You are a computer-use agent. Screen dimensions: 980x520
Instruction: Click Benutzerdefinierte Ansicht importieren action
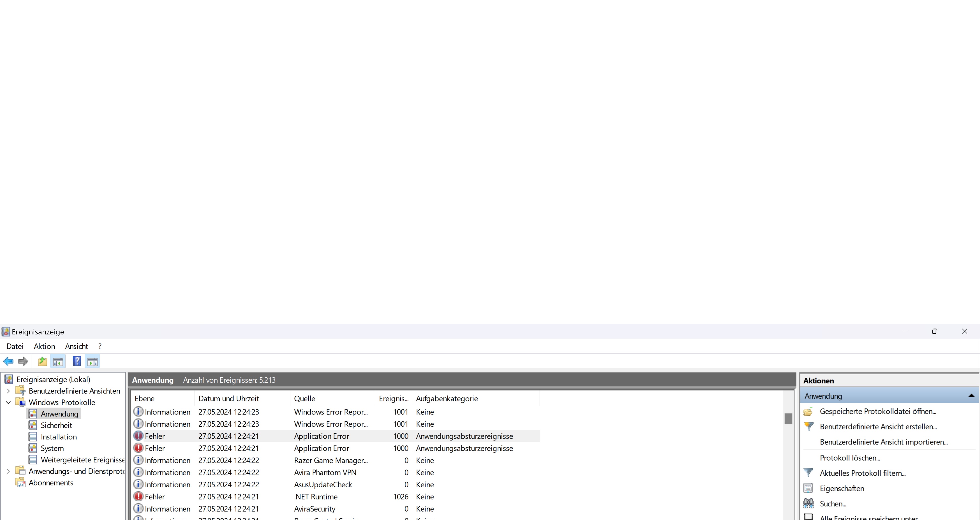883,442
